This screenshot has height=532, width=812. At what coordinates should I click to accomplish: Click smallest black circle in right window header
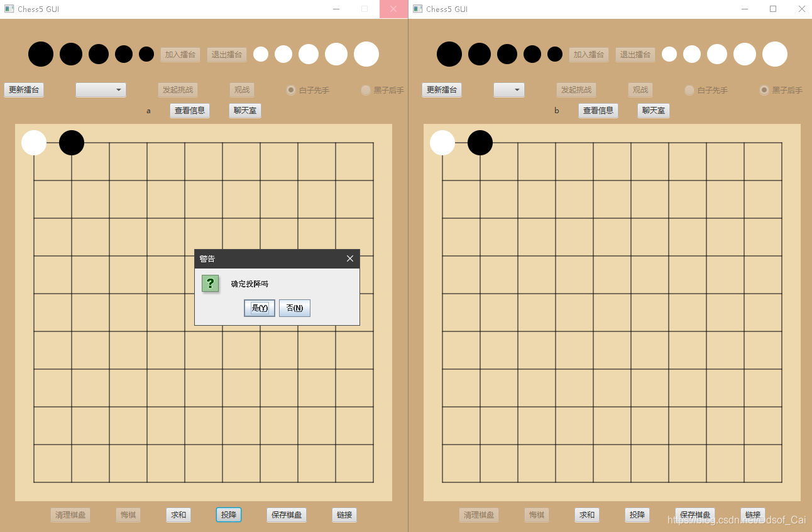coord(555,54)
